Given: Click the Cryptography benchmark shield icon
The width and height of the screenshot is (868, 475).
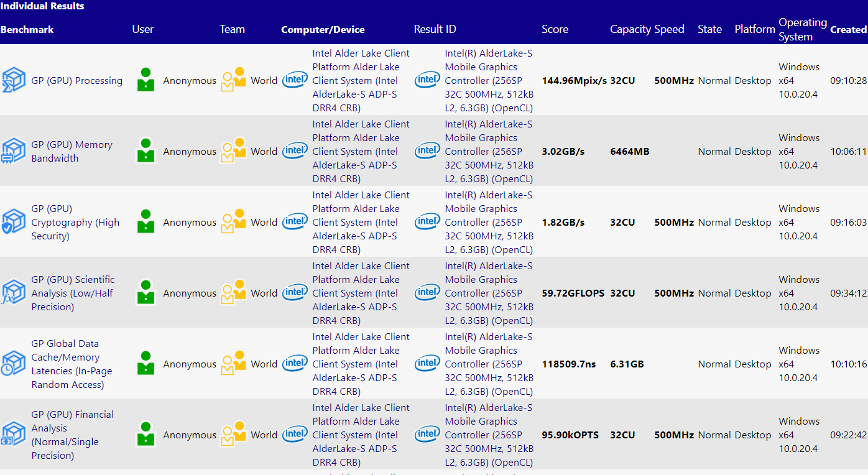Looking at the screenshot, I should (14, 222).
